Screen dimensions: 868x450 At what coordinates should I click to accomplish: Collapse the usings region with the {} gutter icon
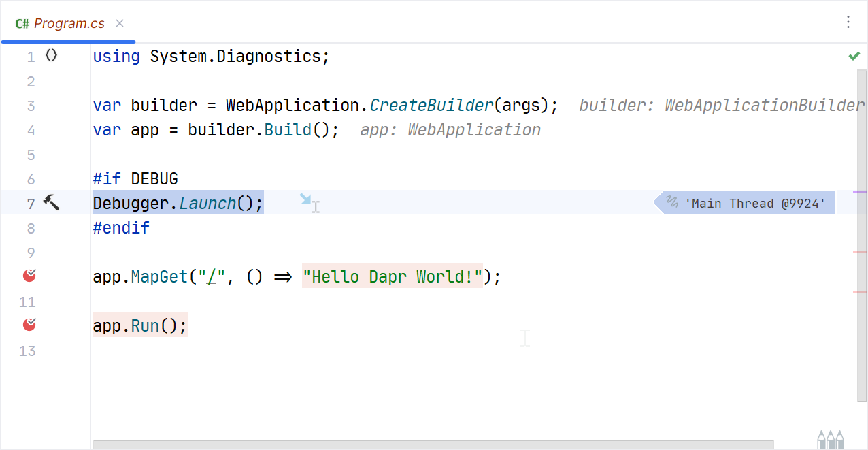(x=51, y=56)
